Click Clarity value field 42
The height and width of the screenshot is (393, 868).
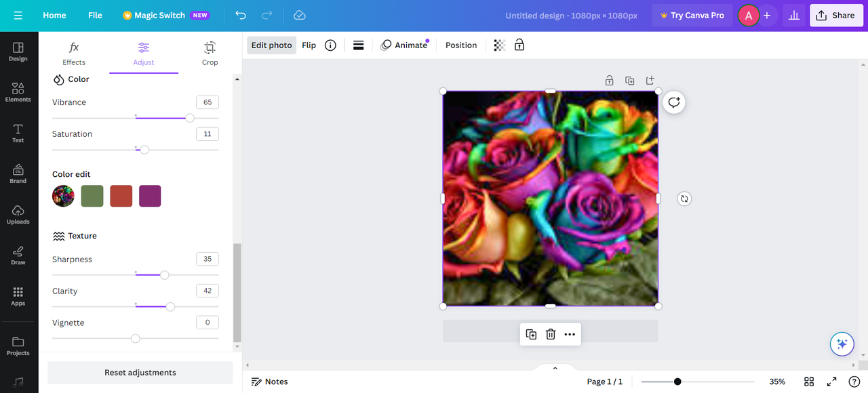(208, 291)
